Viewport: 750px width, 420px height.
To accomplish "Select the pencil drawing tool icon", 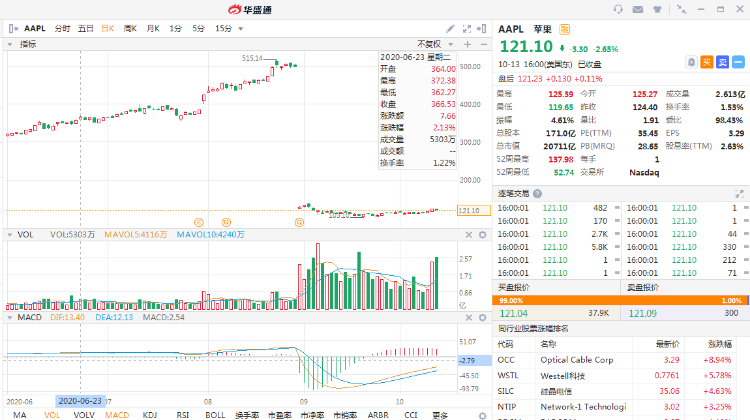I will coord(450,29).
